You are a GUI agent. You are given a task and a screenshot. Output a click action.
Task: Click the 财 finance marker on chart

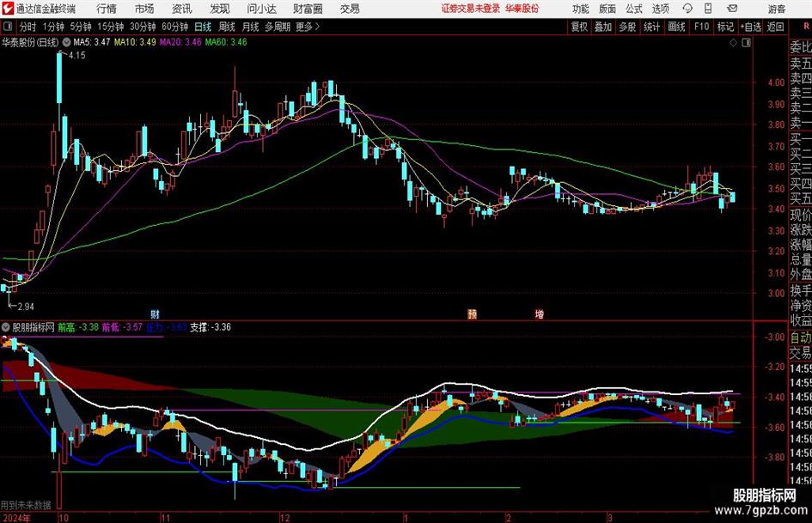point(155,313)
